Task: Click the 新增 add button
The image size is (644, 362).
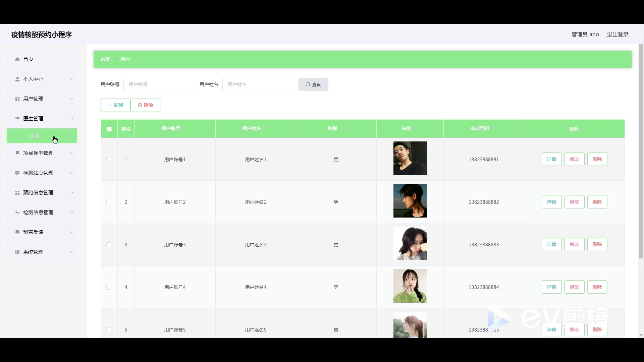Action: (115, 105)
